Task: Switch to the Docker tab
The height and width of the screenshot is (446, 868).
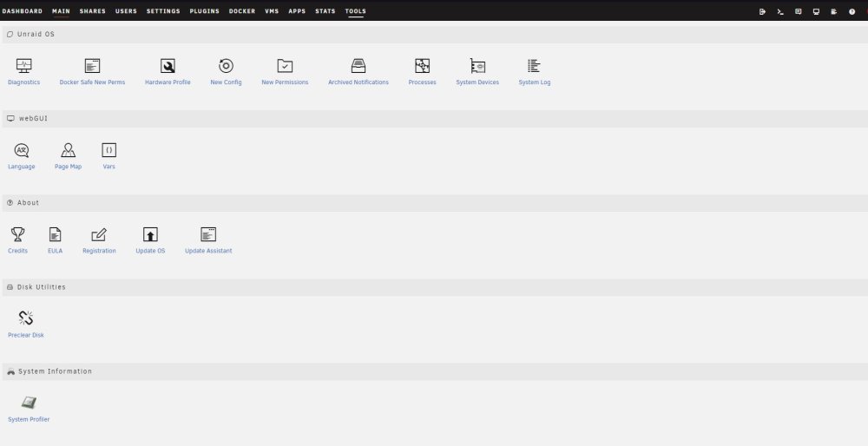Action: point(242,11)
